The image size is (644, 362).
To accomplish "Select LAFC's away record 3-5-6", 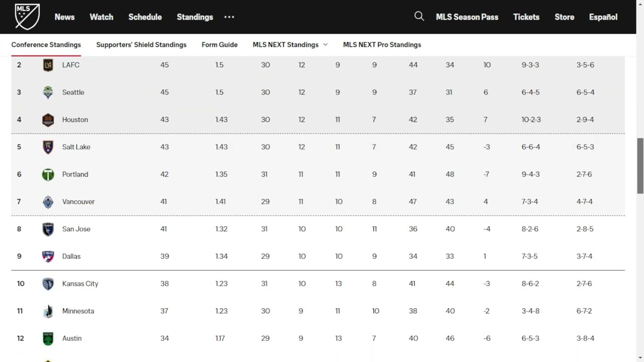I will [585, 65].
